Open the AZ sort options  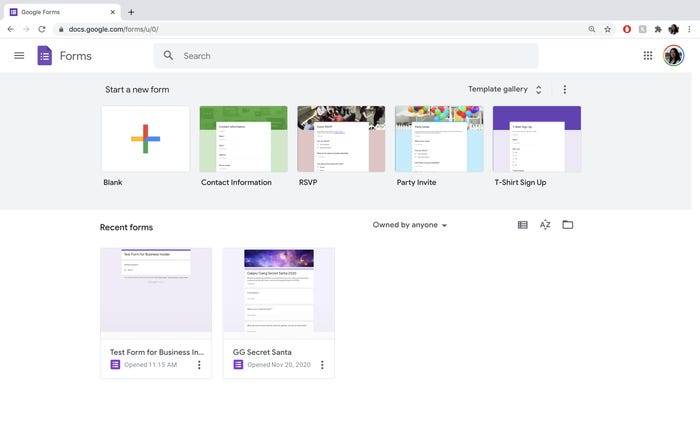(545, 225)
